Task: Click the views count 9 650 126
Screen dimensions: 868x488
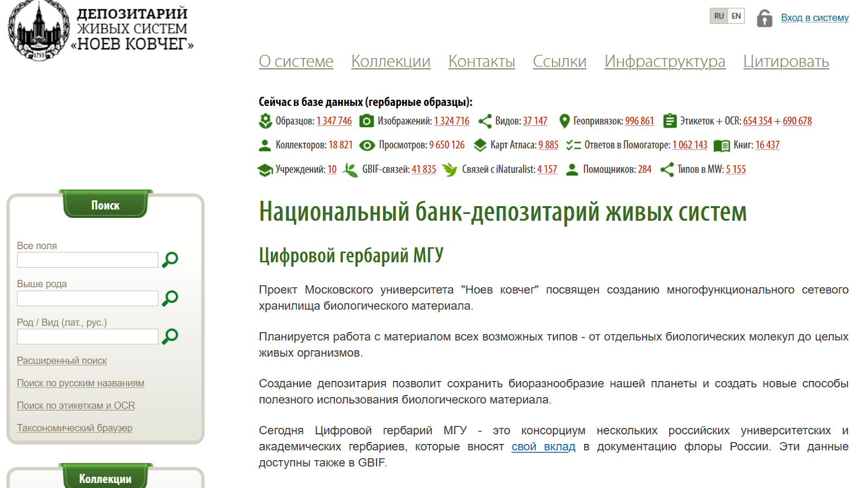Action: tap(447, 145)
